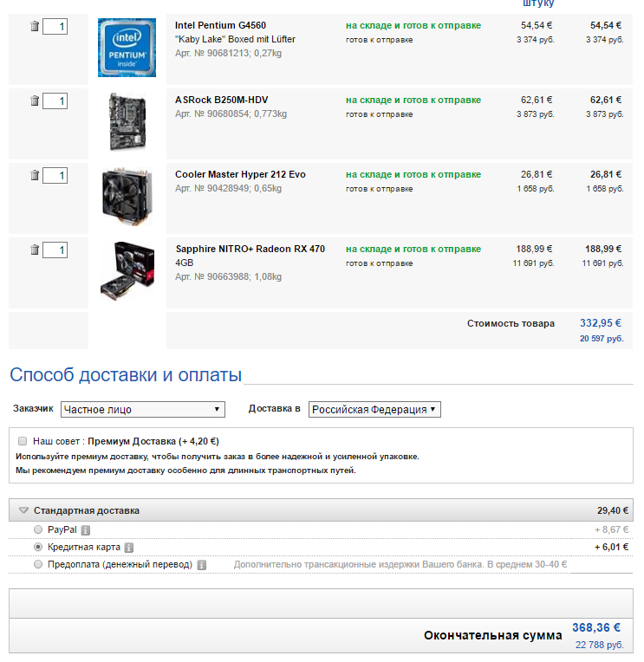Click info icon next to PayPal
The image size is (644, 662).
pyautogui.click(x=86, y=530)
